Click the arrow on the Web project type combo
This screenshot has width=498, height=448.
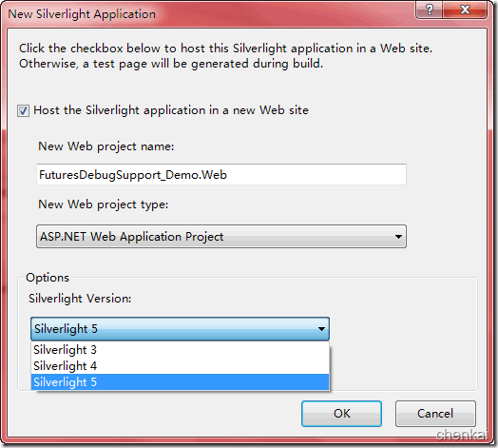(x=398, y=237)
